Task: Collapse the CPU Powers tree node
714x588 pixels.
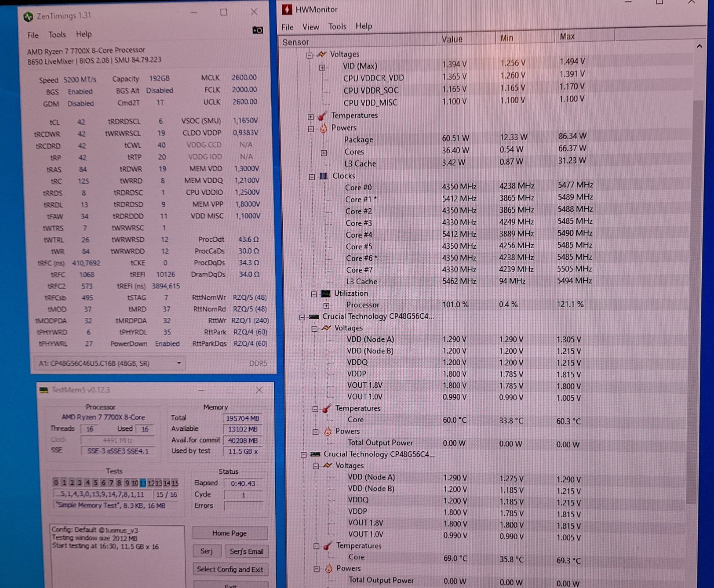Action: point(311,129)
